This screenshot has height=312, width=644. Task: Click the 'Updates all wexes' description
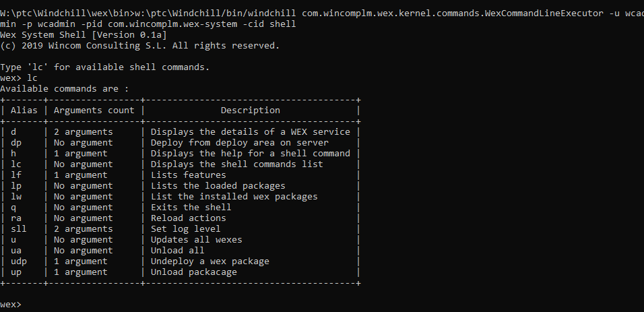click(x=196, y=240)
